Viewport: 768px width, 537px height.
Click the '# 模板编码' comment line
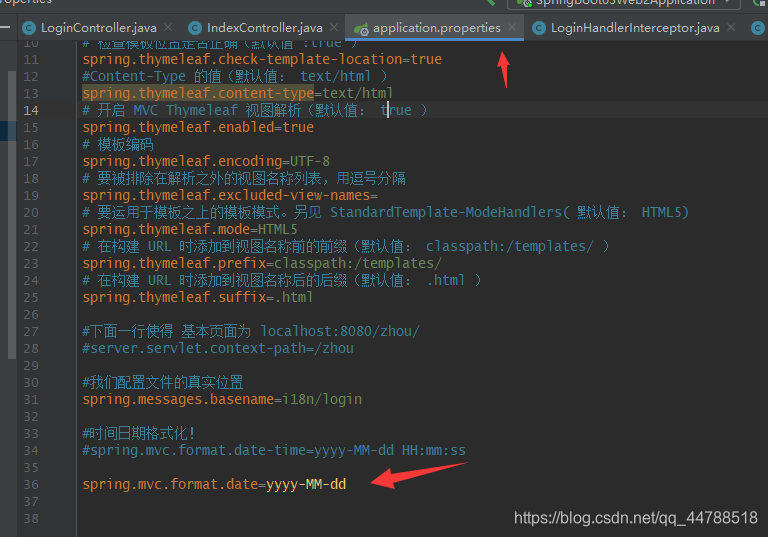pyautogui.click(x=118, y=145)
